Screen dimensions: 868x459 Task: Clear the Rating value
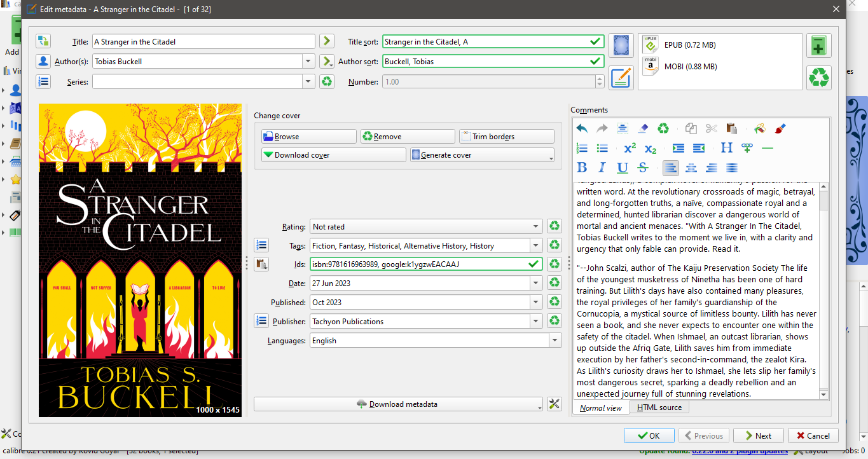(555, 226)
